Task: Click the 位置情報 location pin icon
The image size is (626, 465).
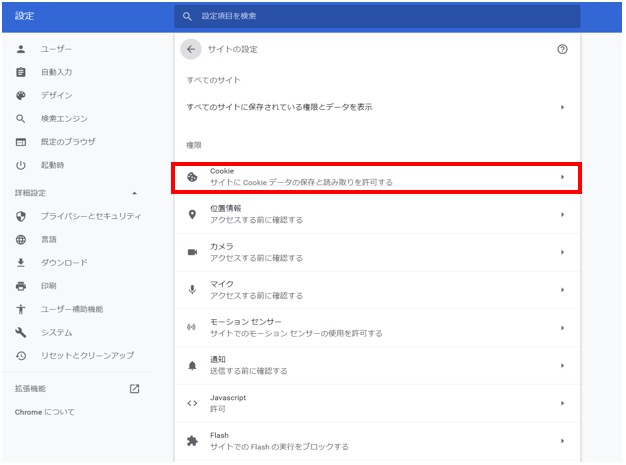Action: click(x=193, y=214)
